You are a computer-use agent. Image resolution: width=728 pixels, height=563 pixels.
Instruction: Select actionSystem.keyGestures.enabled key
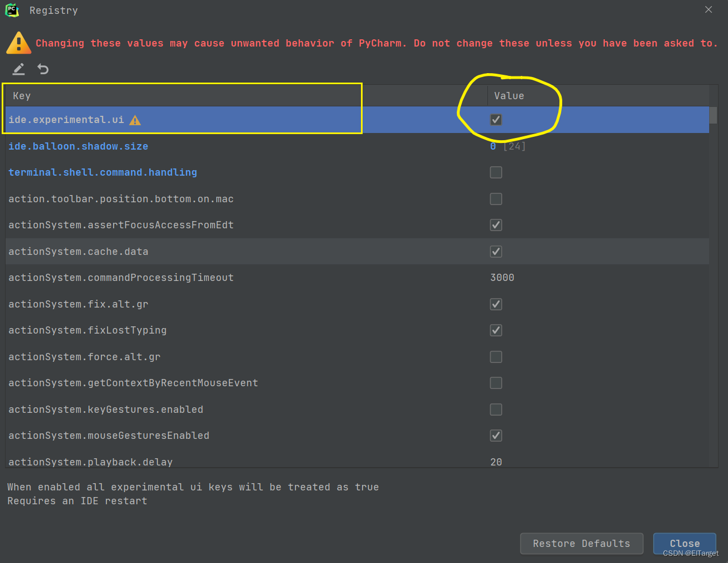tap(106, 410)
